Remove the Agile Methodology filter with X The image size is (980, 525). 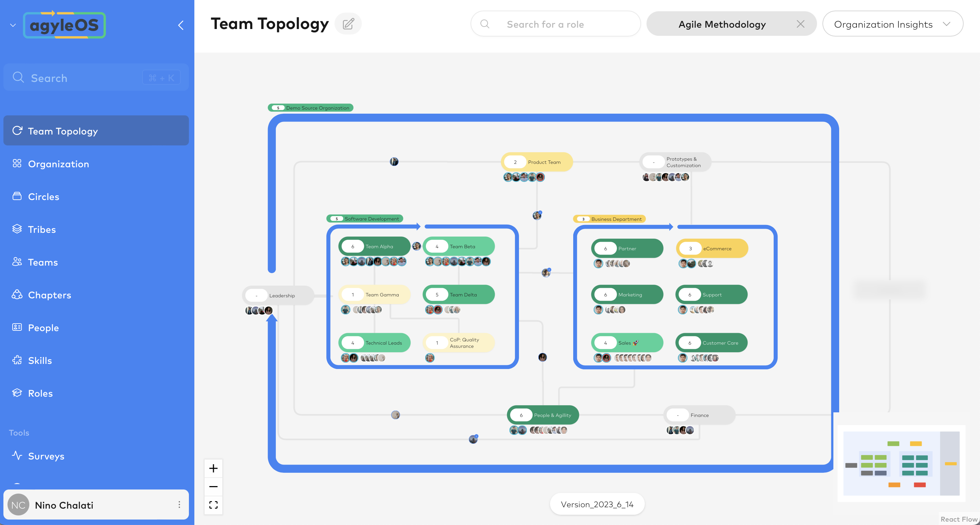point(800,24)
